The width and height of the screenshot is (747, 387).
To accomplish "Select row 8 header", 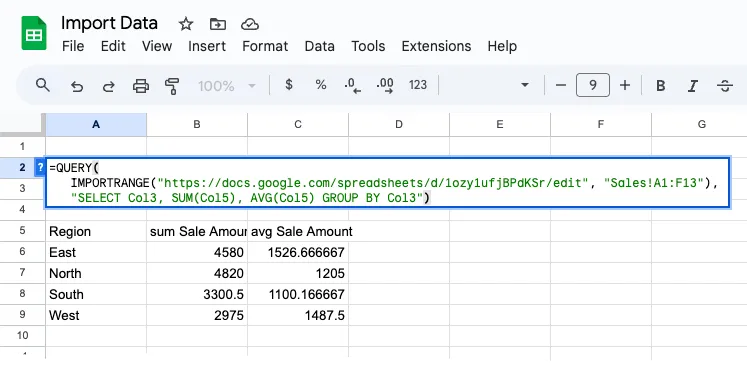I will click(x=22, y=294).
